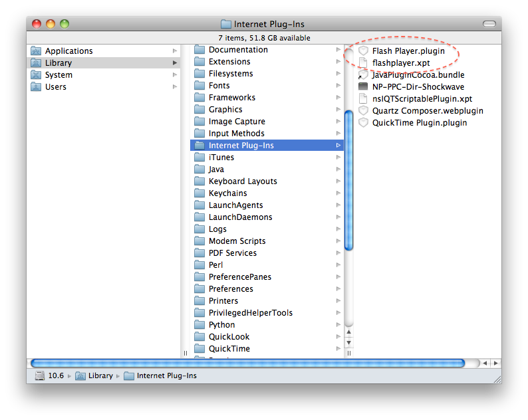Click the arrow beside Keyboard Layouts
Viewport: 528px width, 420px height.
tap(338, 181)
